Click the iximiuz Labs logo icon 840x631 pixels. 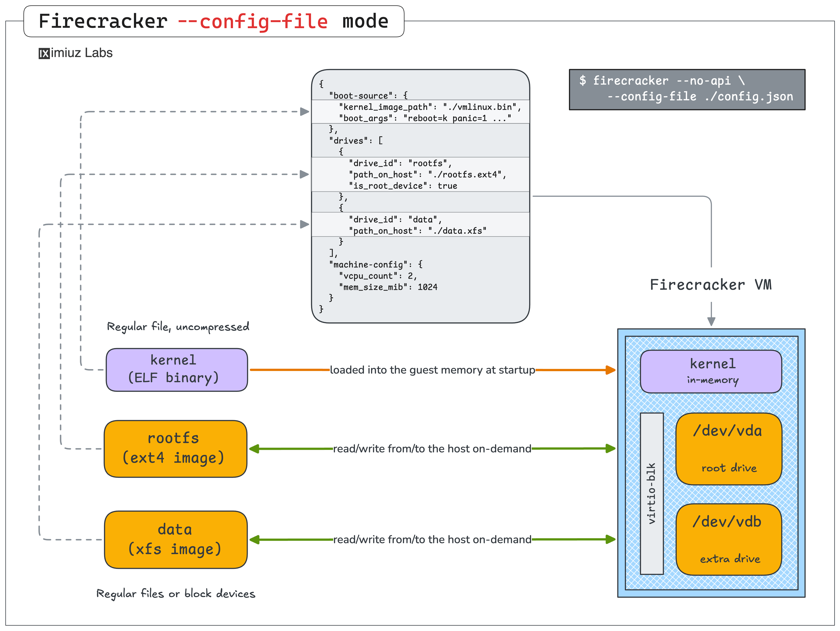click(x=44, y=53)
